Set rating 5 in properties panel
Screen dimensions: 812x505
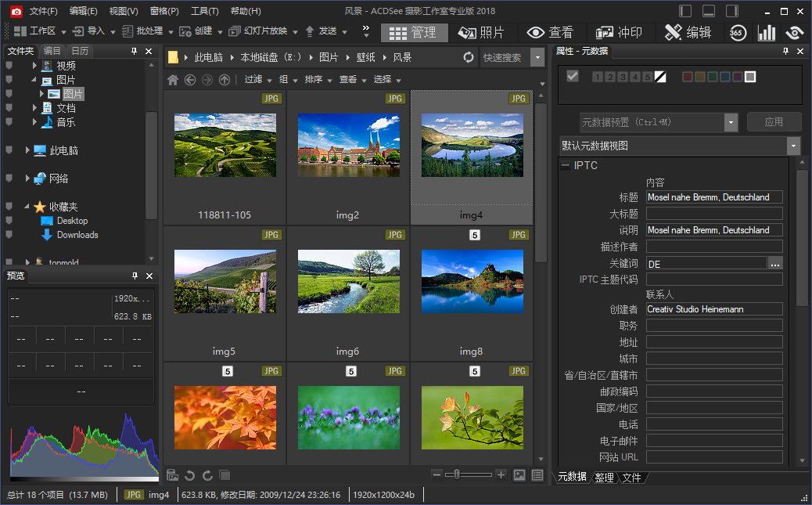coord(647,77)
